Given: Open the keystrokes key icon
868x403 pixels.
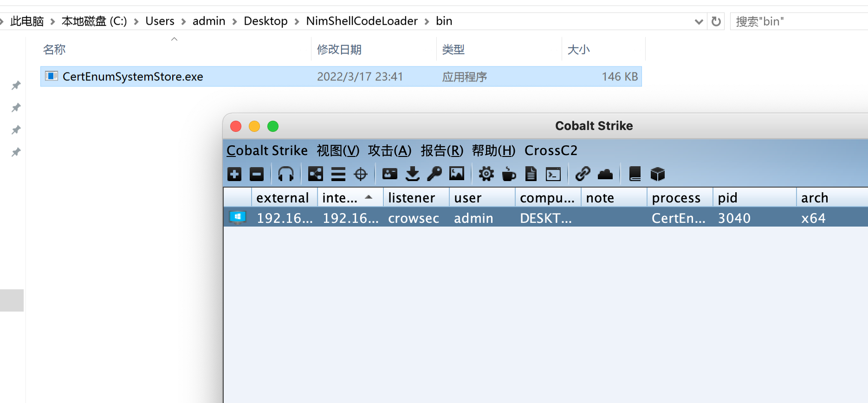Looking at the screenshot, I should coord(434,174).
